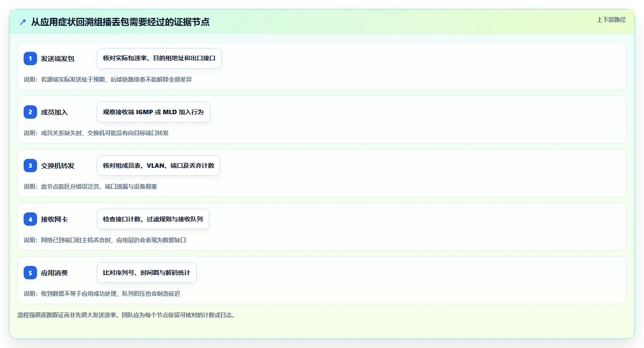
Task: Click the arrow icon beside the main title
Action: click(x=23, y=22)
